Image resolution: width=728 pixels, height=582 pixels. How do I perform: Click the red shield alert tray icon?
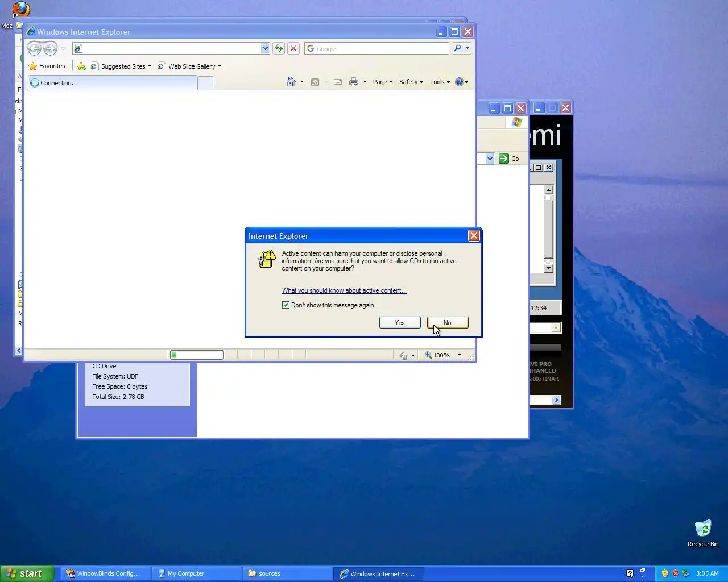tap(675, 573)
